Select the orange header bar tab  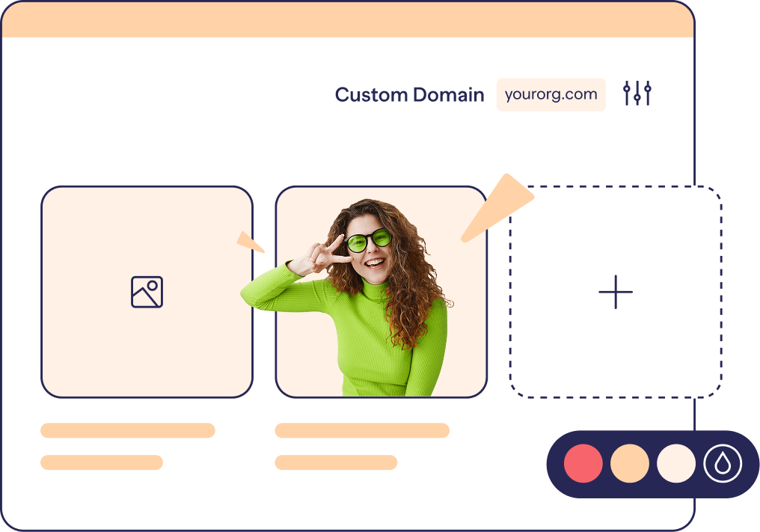[x=348, y=21]
